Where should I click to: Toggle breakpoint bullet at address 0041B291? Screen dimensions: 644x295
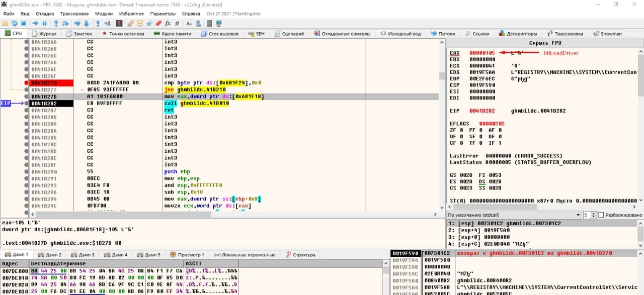(x=27, y=178)
